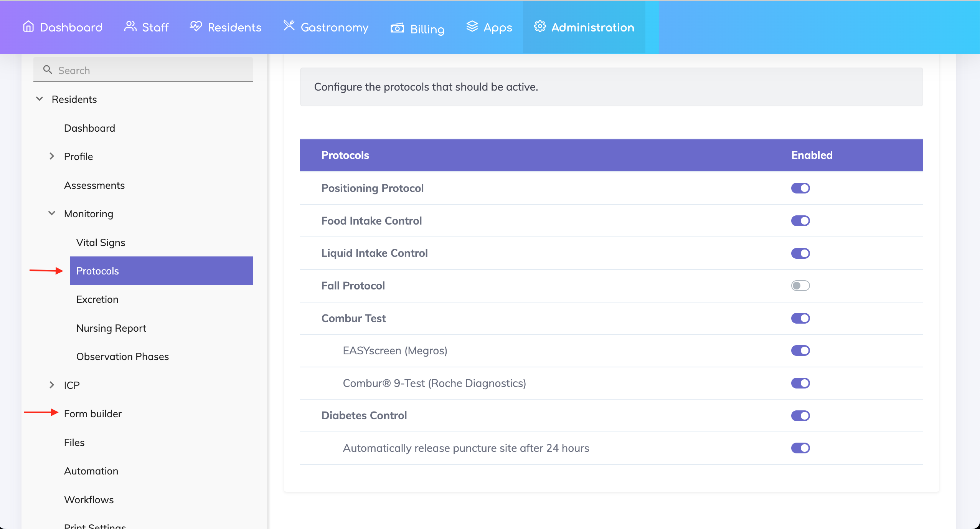Turn off Diabetes Control toggle
This screenshot has width=980, height=529.
(800, 416)
